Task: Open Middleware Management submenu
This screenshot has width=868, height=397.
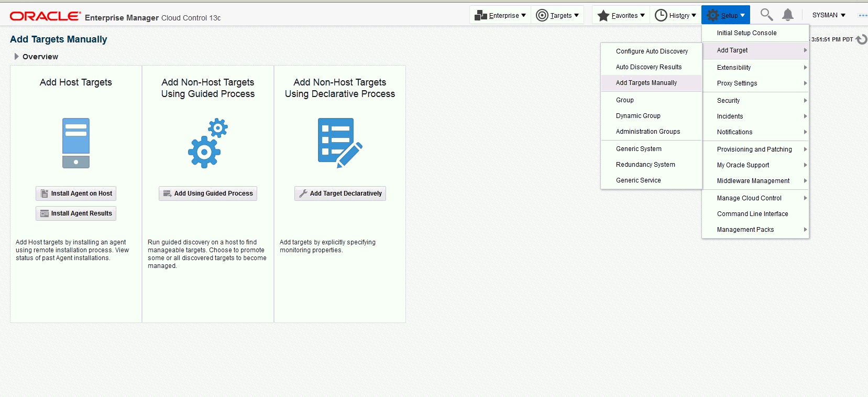Action: click(755, 181)
